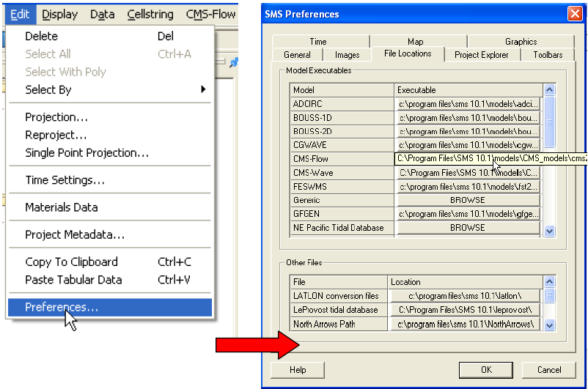
Task: Click the LeProvost tidal database location button
Action: (465, 310)
